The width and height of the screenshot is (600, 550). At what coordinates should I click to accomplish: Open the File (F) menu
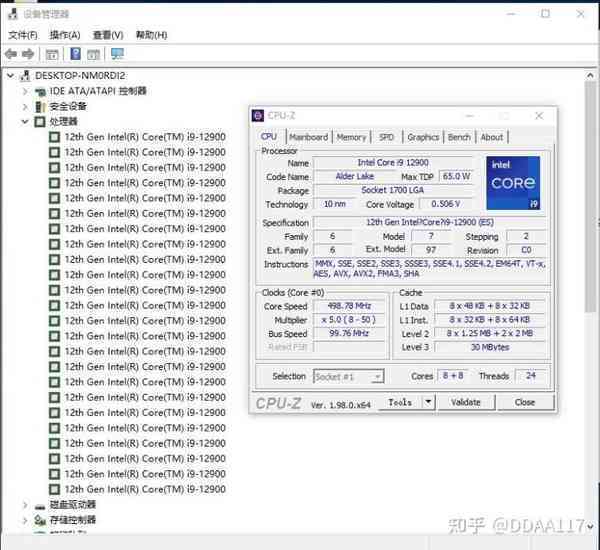point(23,35)
